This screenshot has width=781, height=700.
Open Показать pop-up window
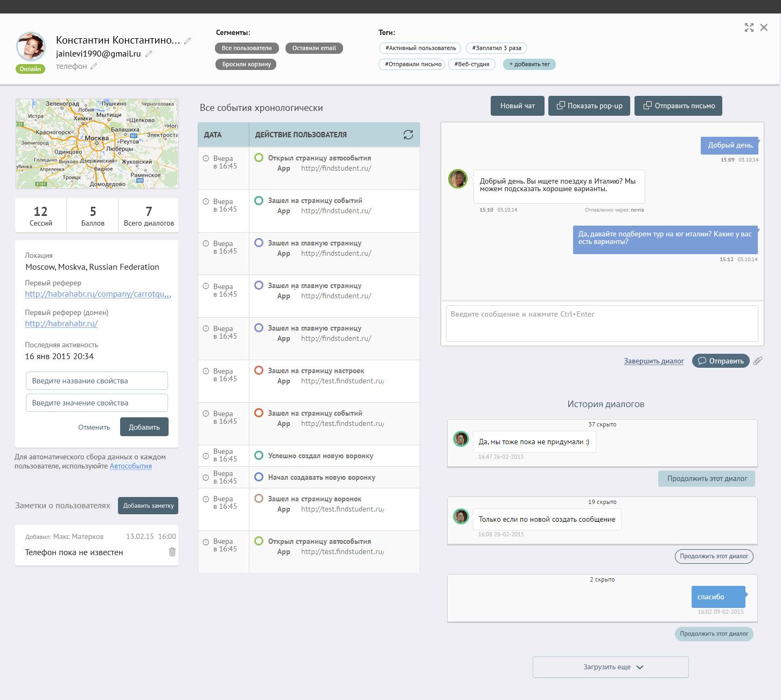pyautogui.click(x=589, y=106)
